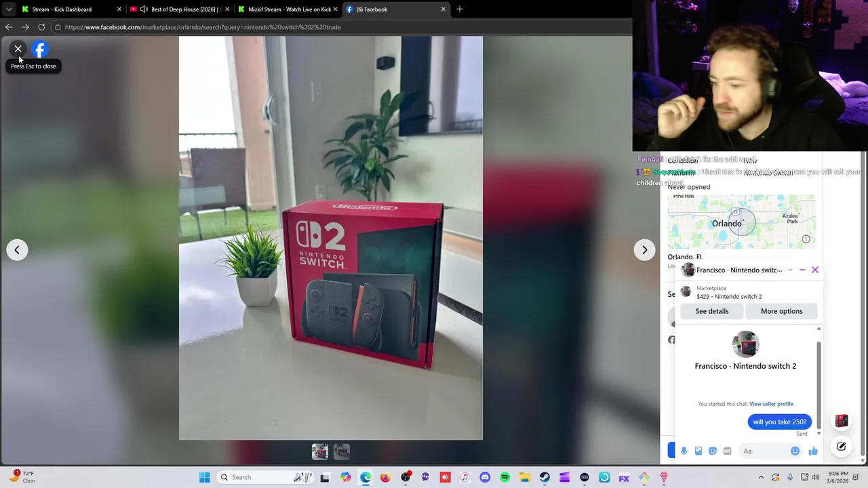Select the second photo thumbnail below the image

[342, 451]
